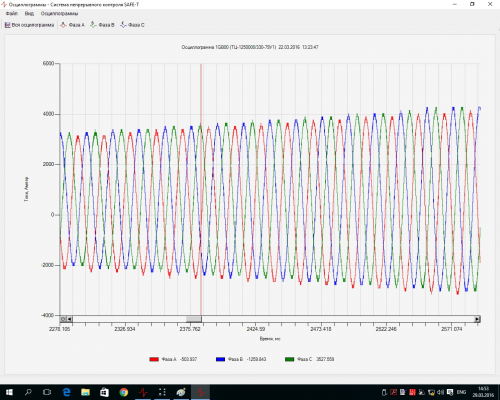Viewport: 500px width, 400px height.
Task: Open the Осциллограммы menu
Action: [59, 13]
